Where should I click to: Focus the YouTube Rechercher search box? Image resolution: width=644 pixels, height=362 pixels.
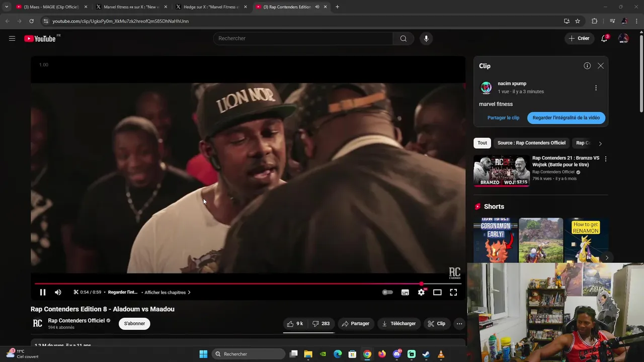point(303,38)
